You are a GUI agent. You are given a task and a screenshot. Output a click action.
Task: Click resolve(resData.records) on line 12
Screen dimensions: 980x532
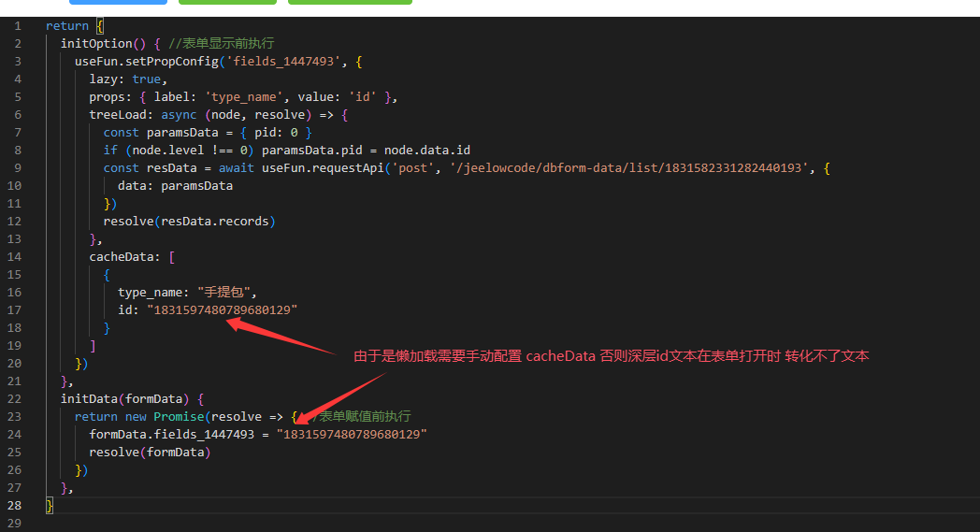(189, 221)
